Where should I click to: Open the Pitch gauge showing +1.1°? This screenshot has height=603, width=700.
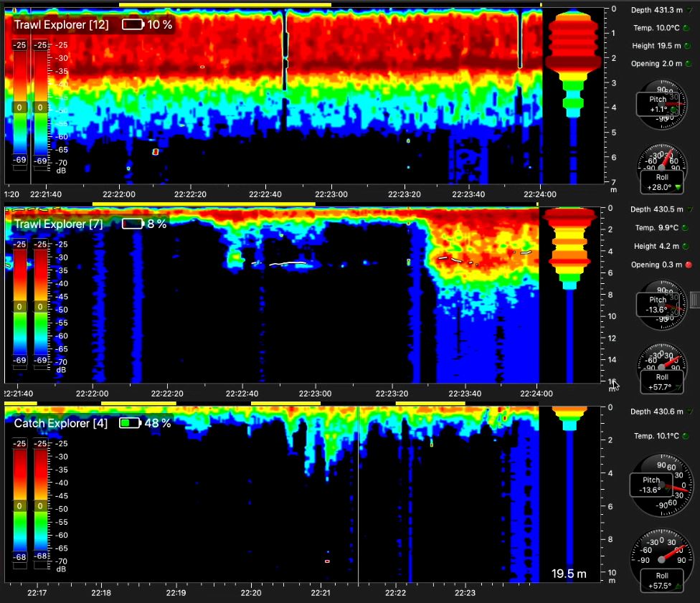pyautogui.click(x=660, y=104)
